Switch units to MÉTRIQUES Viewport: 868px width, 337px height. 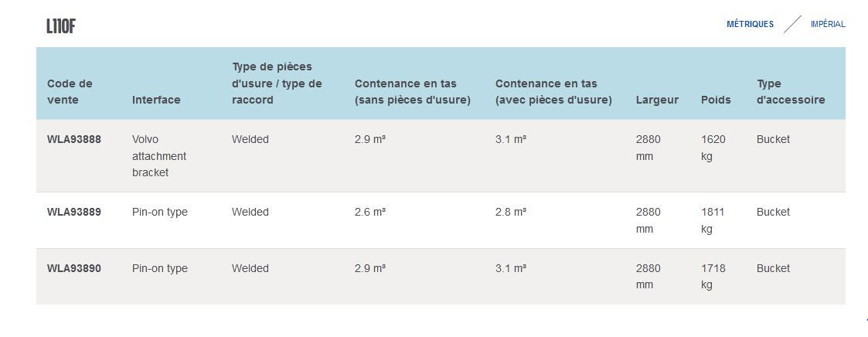coord(750,24)
